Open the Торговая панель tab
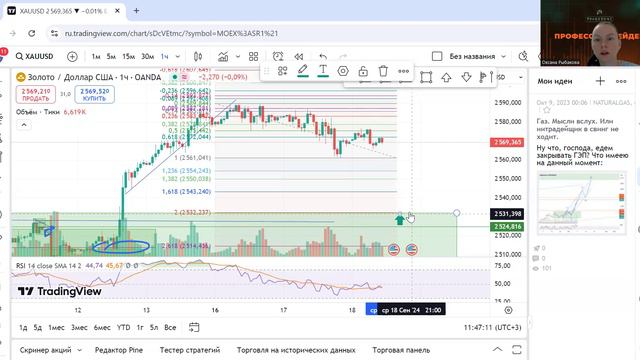640x360 pixels. pos(401,350)
